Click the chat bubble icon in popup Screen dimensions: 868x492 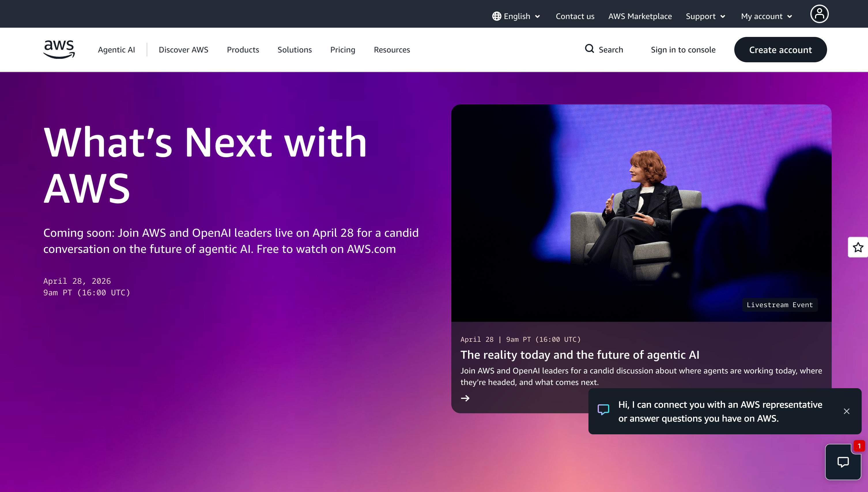(603, 410)
